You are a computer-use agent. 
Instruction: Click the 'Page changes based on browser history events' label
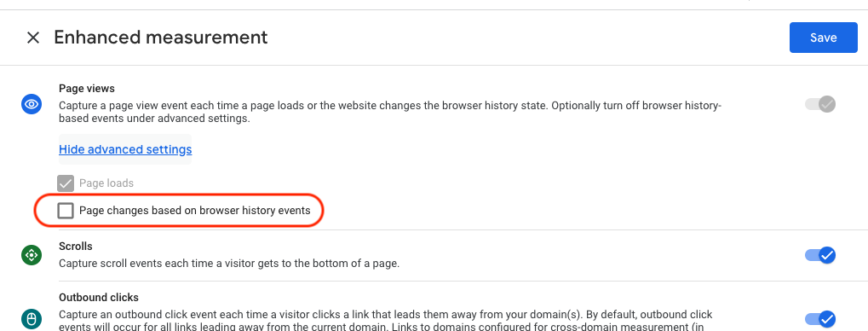pyautogui.click(x=195, y=211)
